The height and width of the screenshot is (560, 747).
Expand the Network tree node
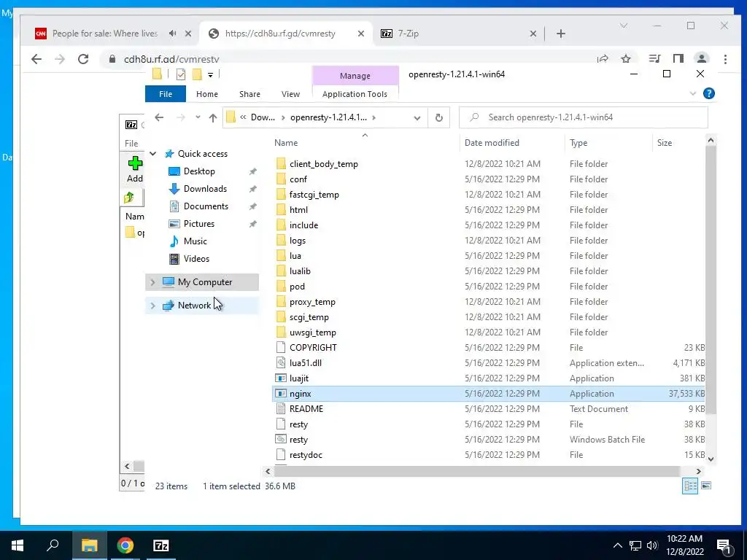[153, 306]
